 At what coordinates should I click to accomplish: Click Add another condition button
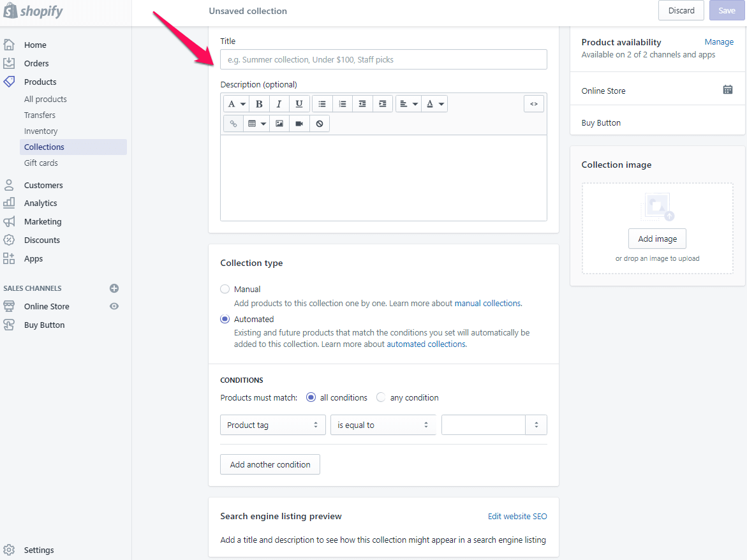(x=270, y=464)
